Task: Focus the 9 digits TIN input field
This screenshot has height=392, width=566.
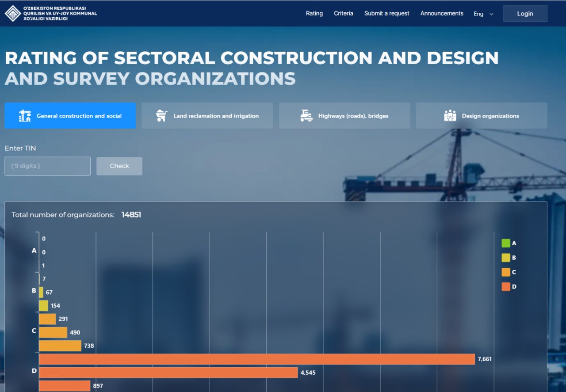Action: (47, 166)
